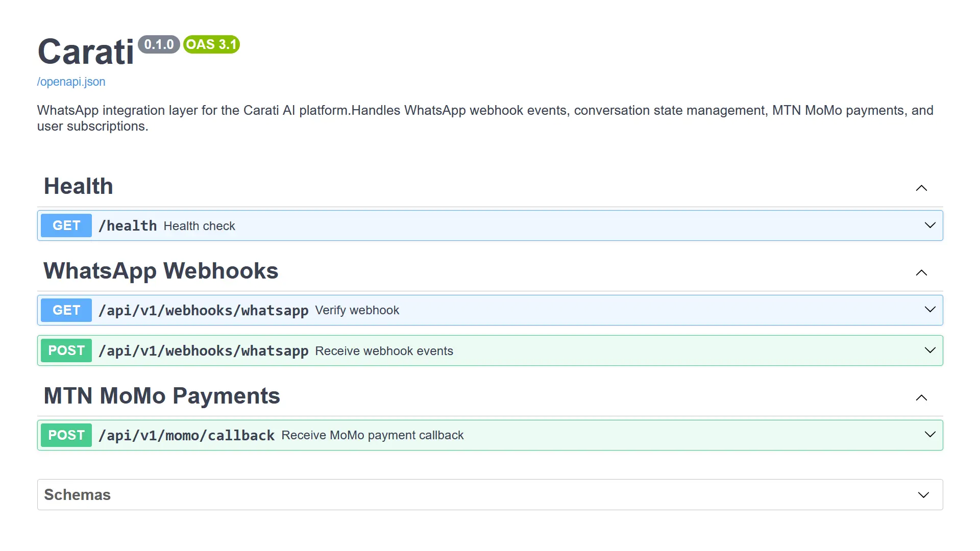Expand the /health endpoint arrow
The image size is (980, 551).
(x=930, y=226)
